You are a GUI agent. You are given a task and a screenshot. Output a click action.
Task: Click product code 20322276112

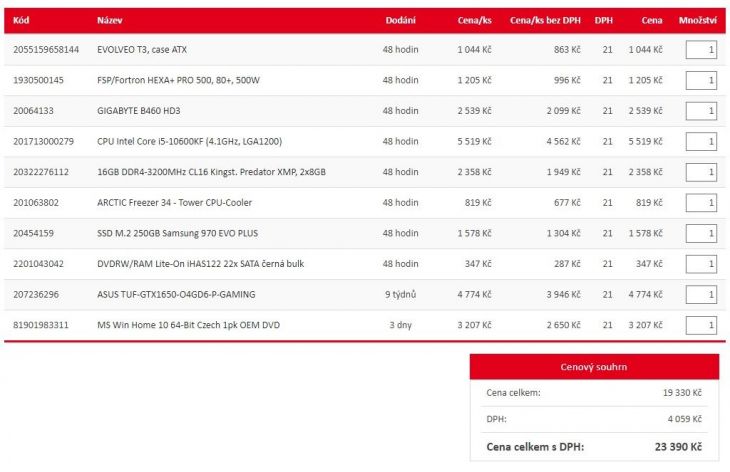click(41, 172)
